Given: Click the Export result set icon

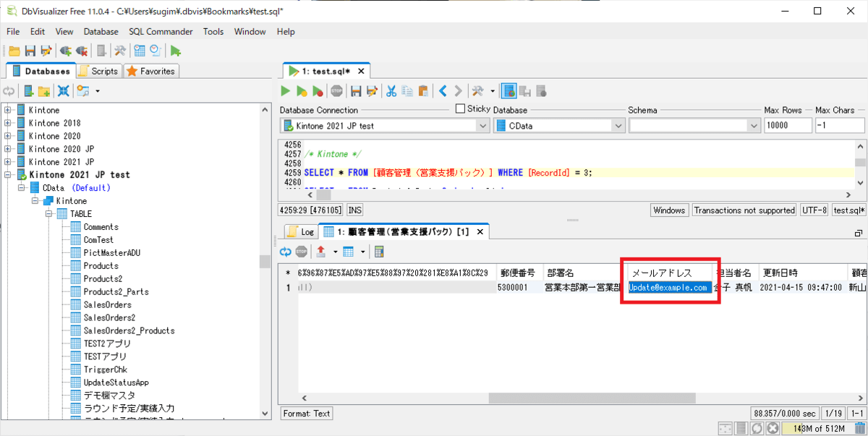Looking at the screenshot, I should click(x=321, y=252).
